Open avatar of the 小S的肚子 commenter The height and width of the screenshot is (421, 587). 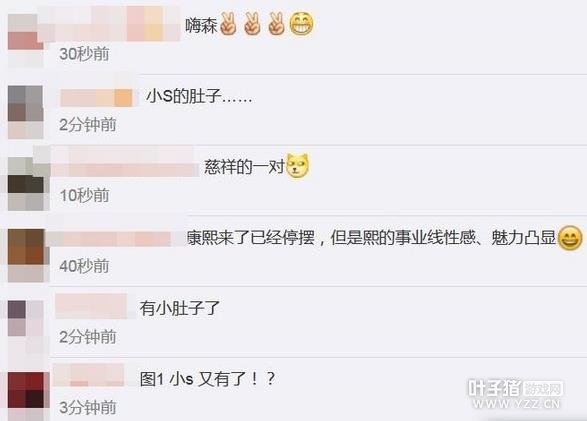point(25,112)
